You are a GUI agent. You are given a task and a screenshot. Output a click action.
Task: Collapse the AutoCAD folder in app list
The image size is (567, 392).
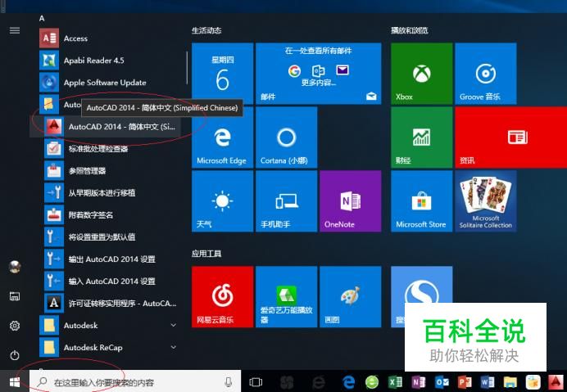click(60, 105)
